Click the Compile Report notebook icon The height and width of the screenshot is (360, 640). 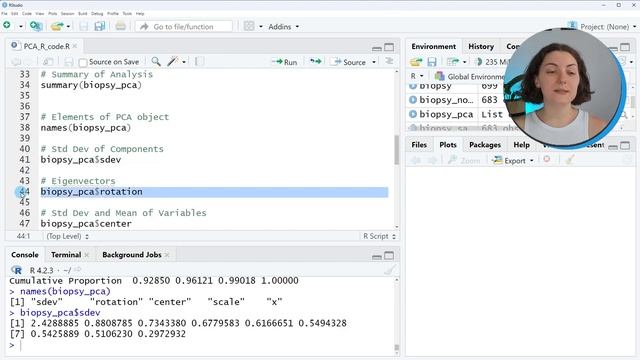[x=199, y=62]
